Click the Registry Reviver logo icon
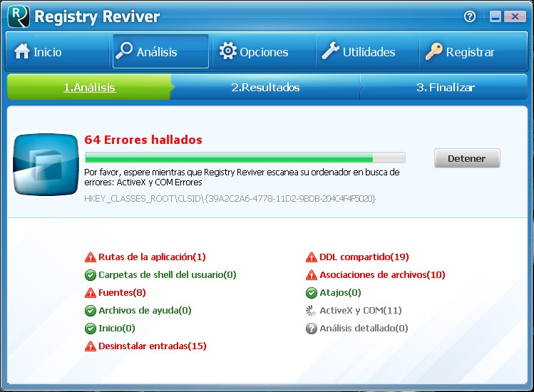The image size is (534, 392). 19,16
